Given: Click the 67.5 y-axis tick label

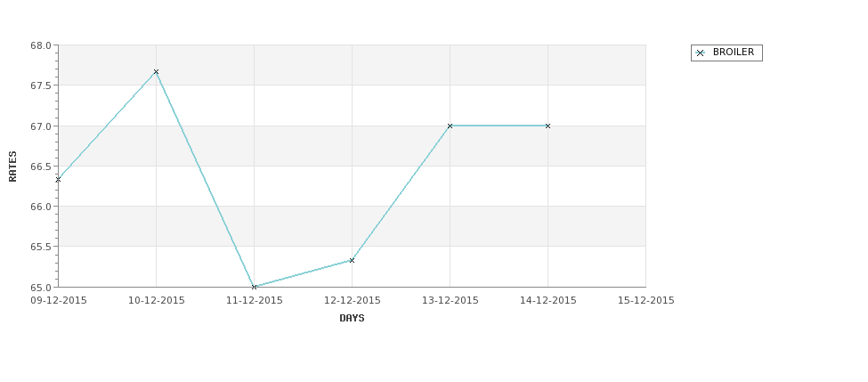Looking at the screenshot, I should pos(41,85).
